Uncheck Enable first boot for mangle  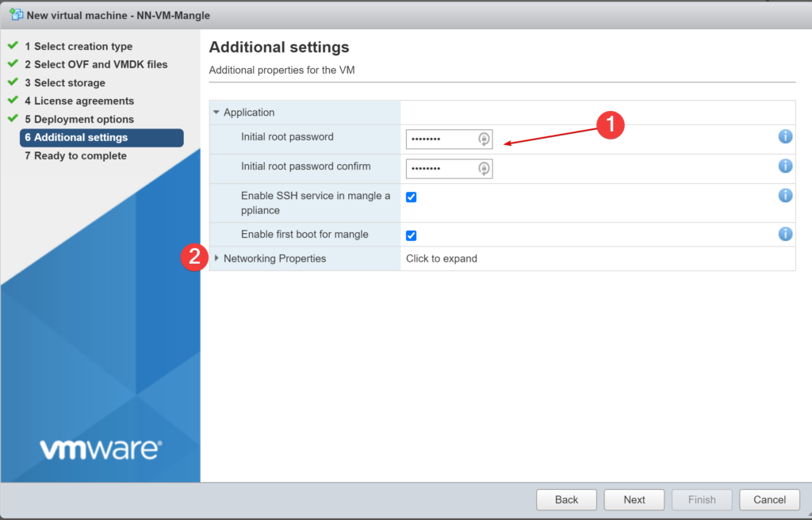pos(412,235)
